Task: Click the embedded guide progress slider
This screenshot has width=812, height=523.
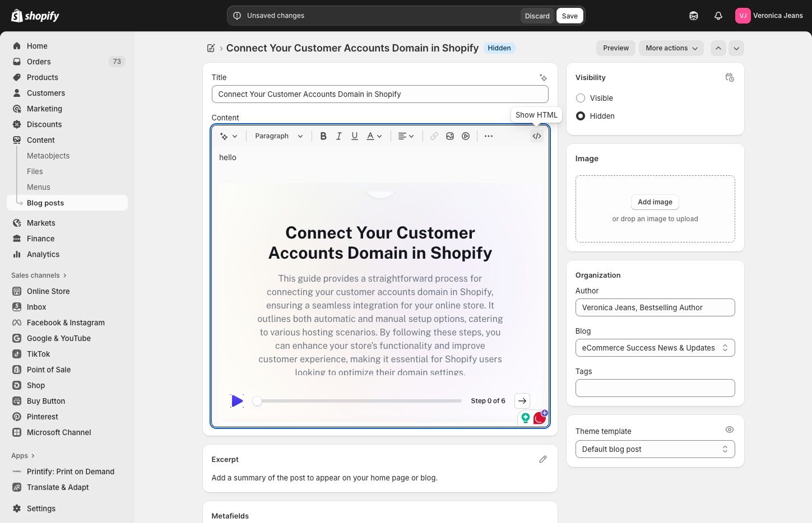Action: (359, 401)
